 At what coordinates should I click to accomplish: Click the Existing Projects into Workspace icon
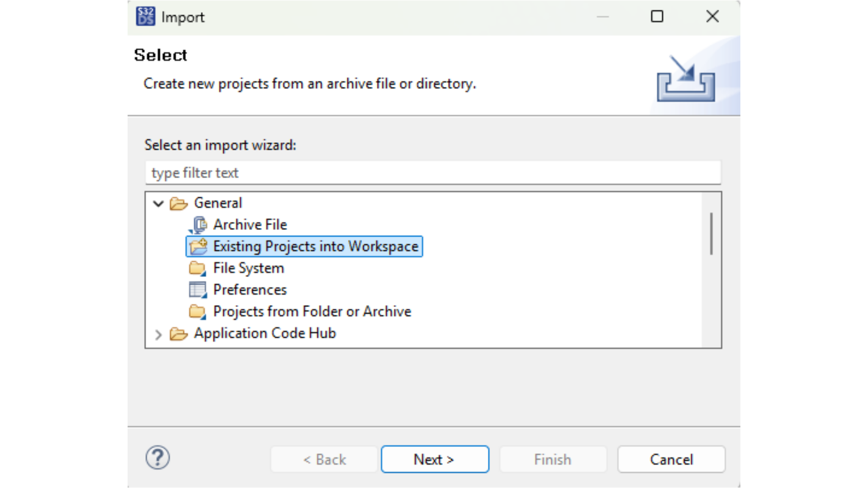[x=198, y=247]
